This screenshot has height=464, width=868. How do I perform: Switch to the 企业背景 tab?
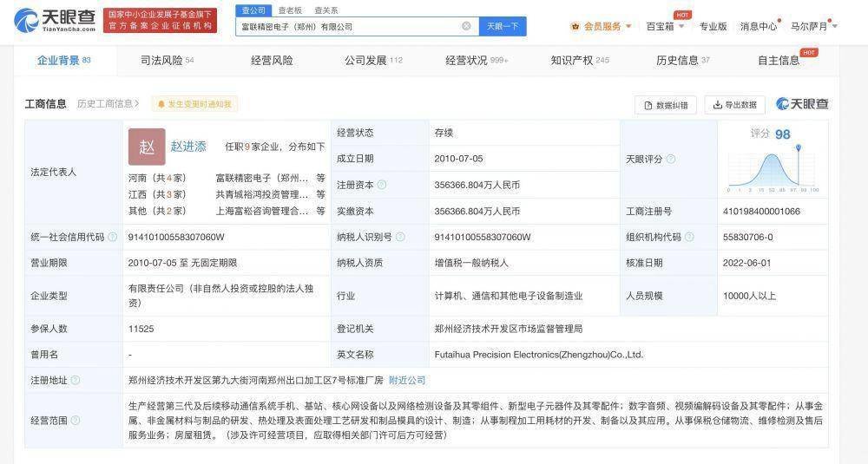(63, 61)
